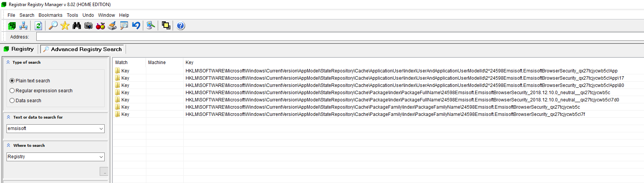Viewport: 644px width, 183px height.
Task: Click the disk with brush toolbar icon
Action: point(112,26)
